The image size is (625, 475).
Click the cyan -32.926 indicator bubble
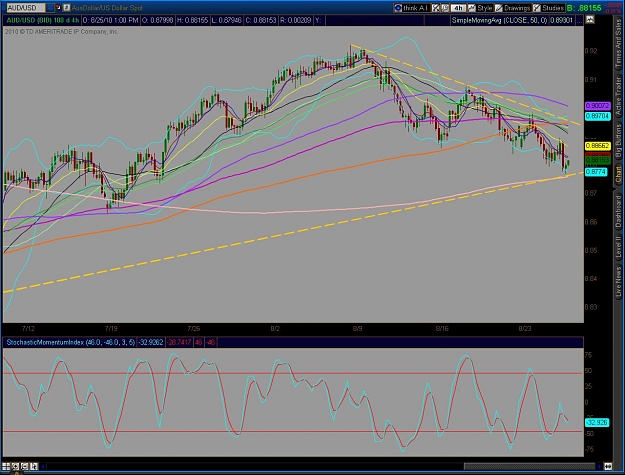point(597,422)
